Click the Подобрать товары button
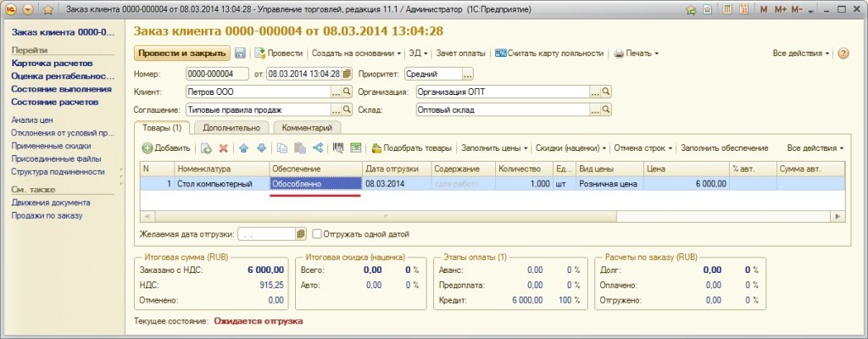The height and width of the screenshot is (339, 868). click(x=411, y=148)
